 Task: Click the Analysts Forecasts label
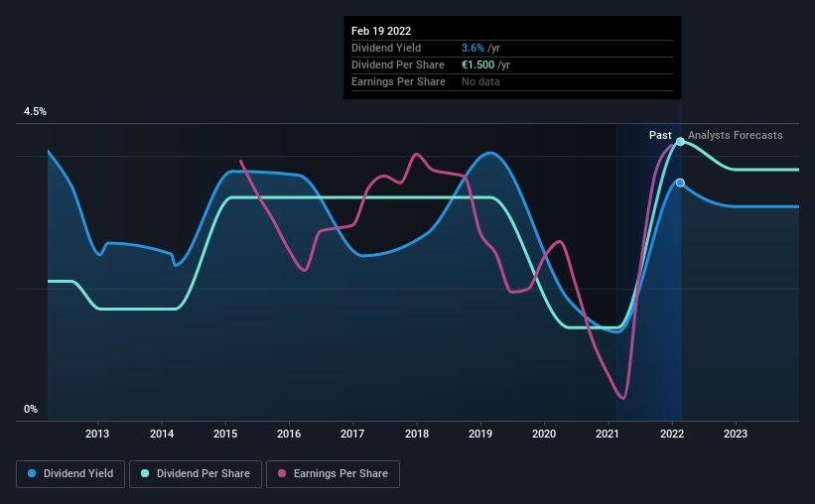(x=735, y=135)
